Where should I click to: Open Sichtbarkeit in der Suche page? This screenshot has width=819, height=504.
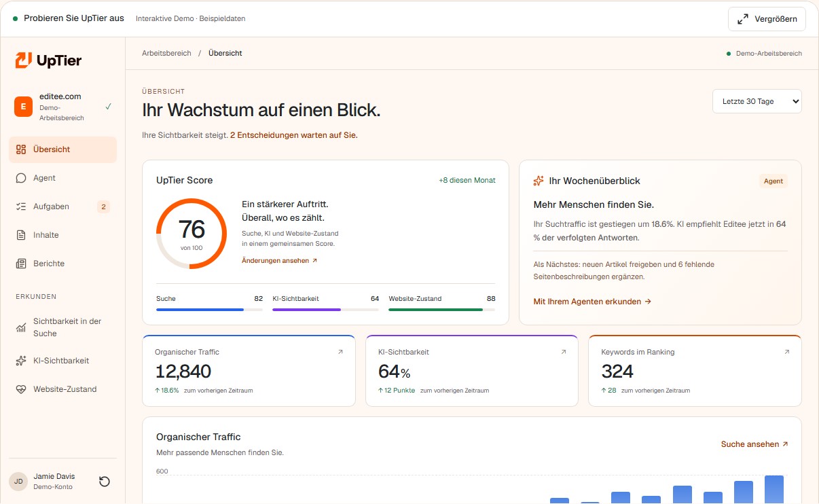pos(62,327)
